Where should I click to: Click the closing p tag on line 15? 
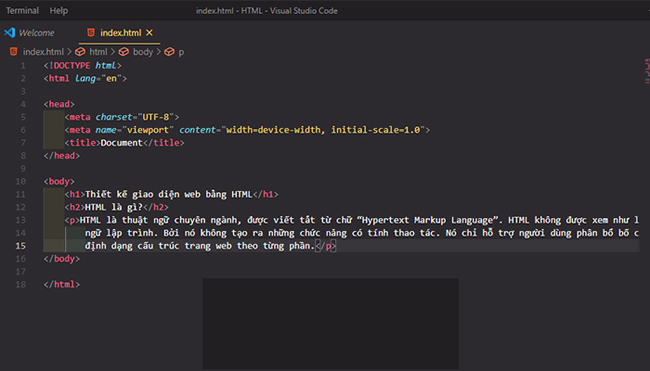(326, 246)
